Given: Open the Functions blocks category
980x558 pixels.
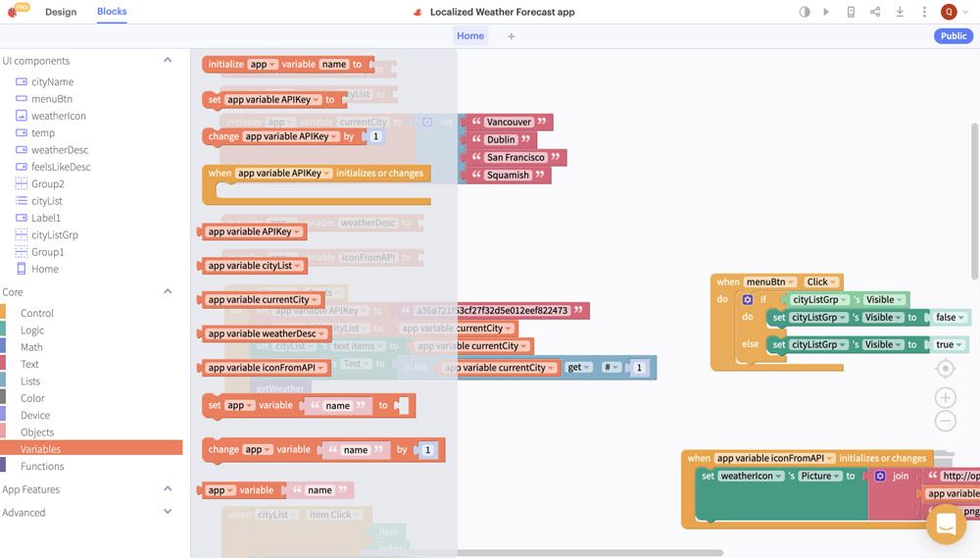Looking at the screenshot, I should tap(42, 466).
